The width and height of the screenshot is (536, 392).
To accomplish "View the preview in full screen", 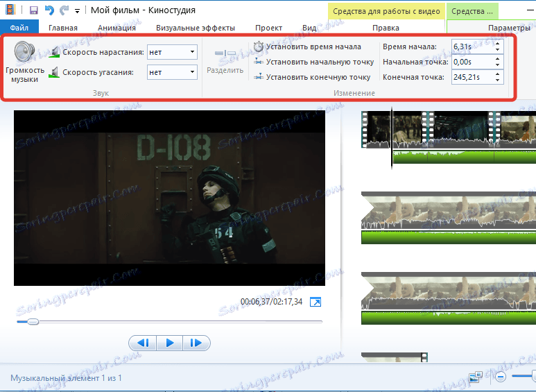I will [315, 302].
